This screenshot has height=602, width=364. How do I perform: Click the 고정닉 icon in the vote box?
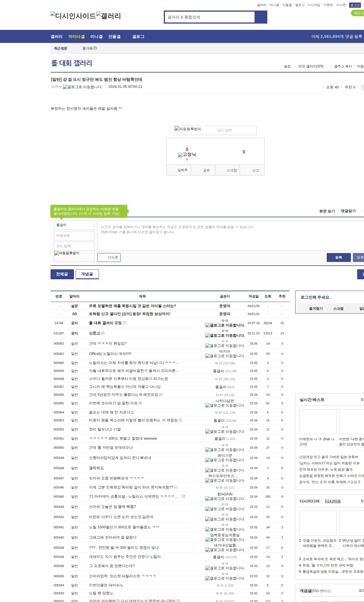pos(187,155)
